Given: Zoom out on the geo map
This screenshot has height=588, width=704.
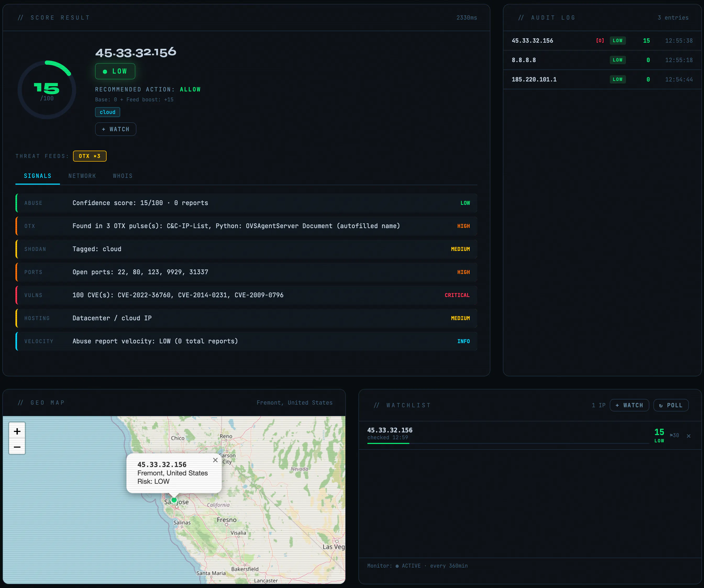Looking at the screenshot, I should coord(17,447).
